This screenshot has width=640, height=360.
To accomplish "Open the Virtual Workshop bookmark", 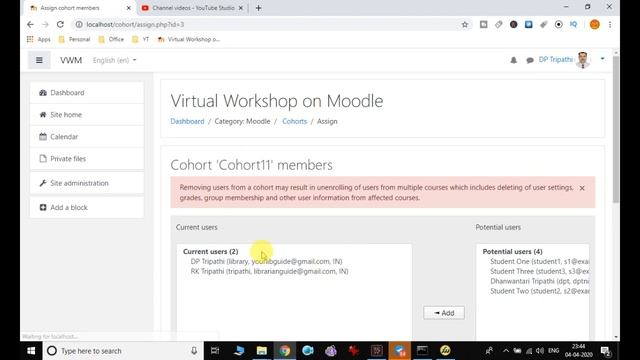I will coord(189,39).
